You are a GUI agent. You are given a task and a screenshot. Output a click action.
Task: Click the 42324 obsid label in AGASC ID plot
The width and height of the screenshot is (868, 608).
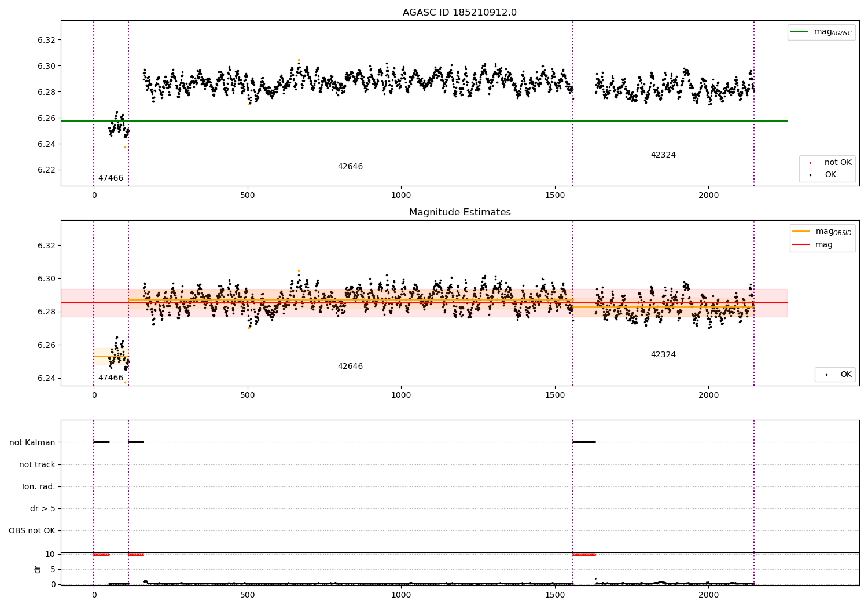663,155
